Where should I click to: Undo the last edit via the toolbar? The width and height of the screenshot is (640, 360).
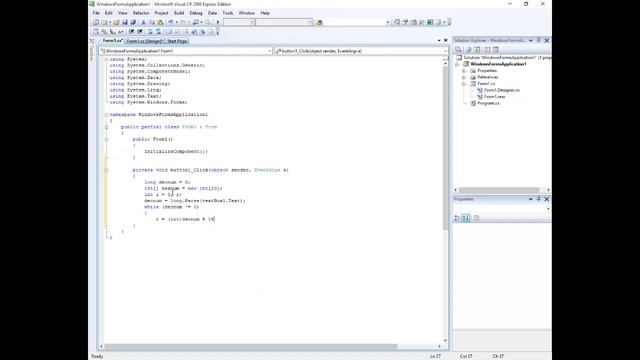171,22
